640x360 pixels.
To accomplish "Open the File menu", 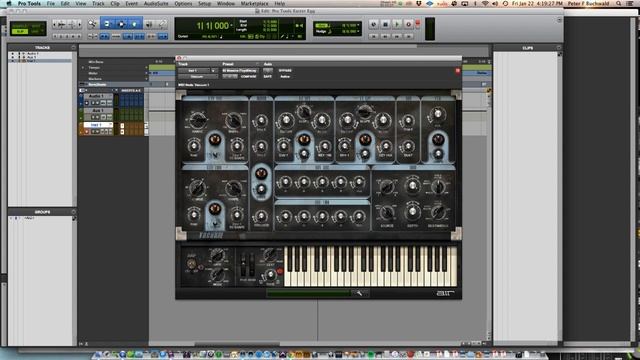I will (51, 3).
